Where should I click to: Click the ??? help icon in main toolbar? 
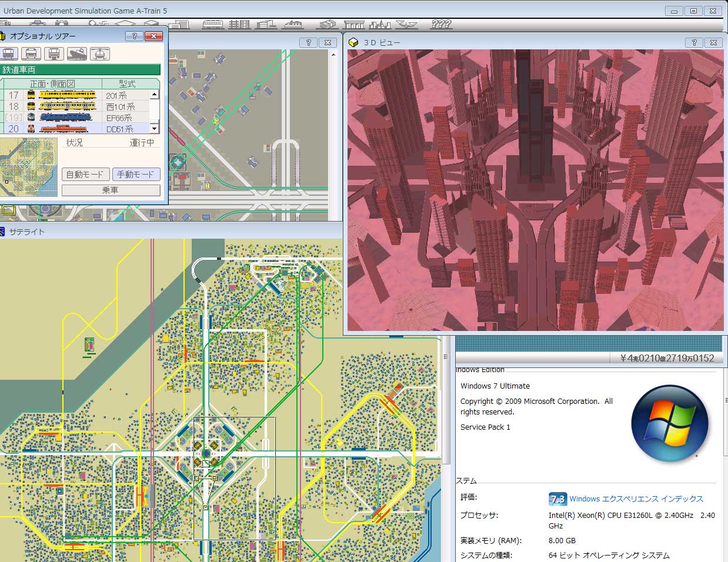(440, 24)
